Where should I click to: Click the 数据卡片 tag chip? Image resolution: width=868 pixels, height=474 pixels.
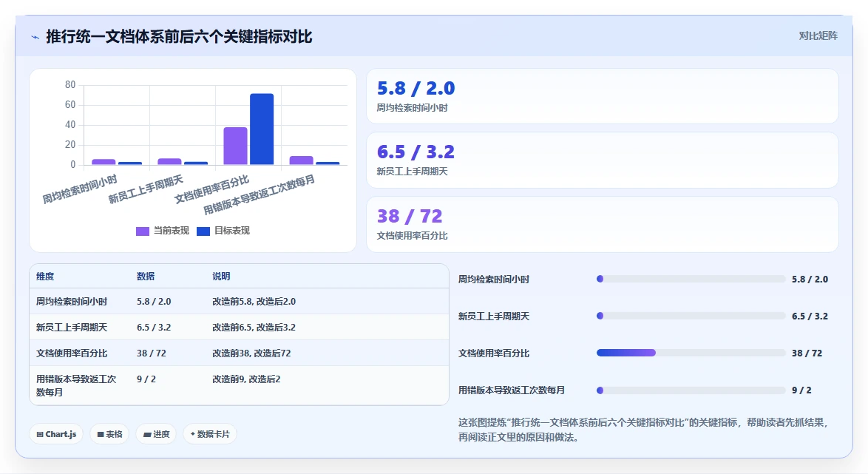[x=210, y=434]
